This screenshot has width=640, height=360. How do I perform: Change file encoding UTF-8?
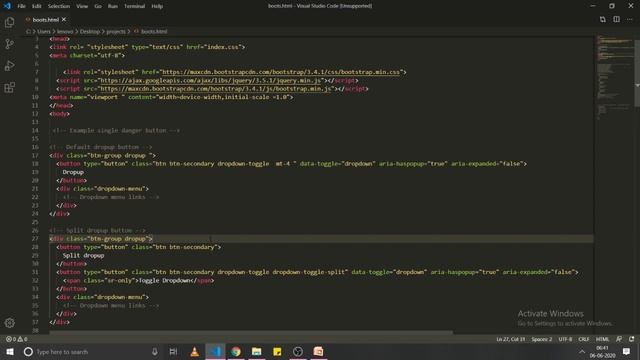click(565, 339)
